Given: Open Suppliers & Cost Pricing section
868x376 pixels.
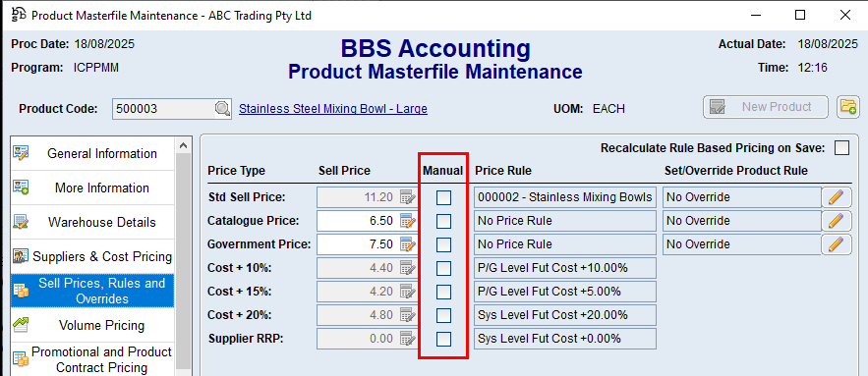Looking at the screenshot, I should tap(92, 256).
